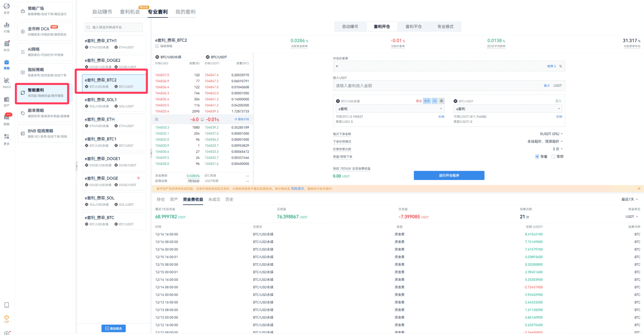Screen dimensions: 644x335
Task: Click the BNB 短线策略 chart icon
Action: click(x=23, y=134)
